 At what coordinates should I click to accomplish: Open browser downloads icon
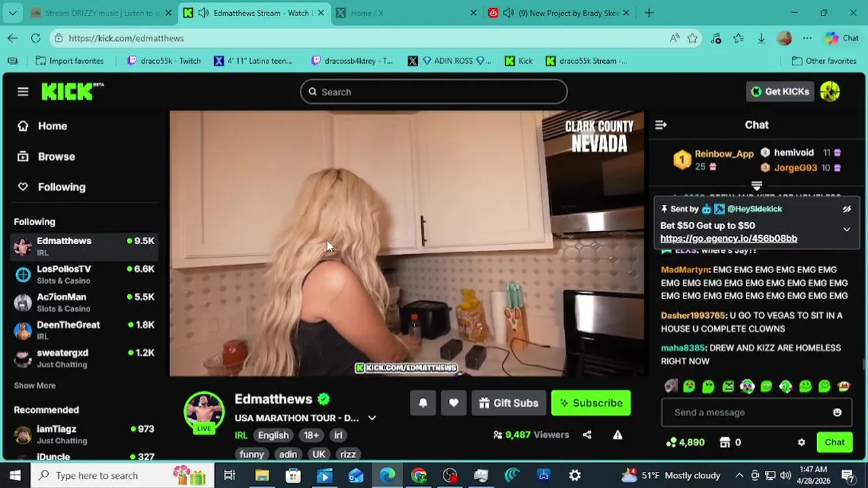(x=761, y=38)
